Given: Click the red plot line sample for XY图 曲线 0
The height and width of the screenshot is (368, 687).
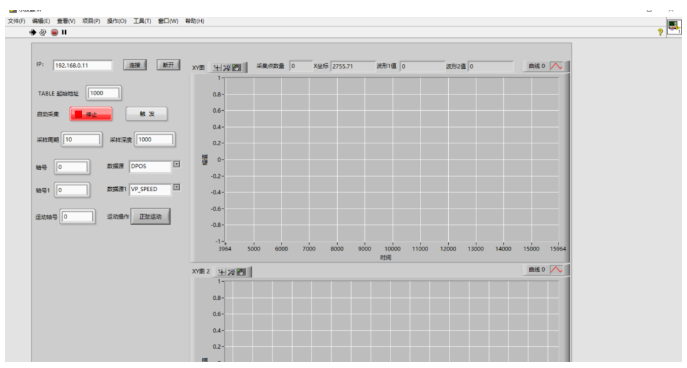Looking at the screenshot, I should pyautogui.click(x=556, y=66).
